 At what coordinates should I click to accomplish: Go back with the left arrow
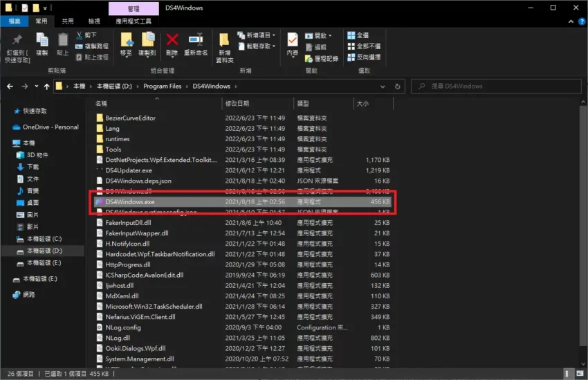(x=10, y=87)
